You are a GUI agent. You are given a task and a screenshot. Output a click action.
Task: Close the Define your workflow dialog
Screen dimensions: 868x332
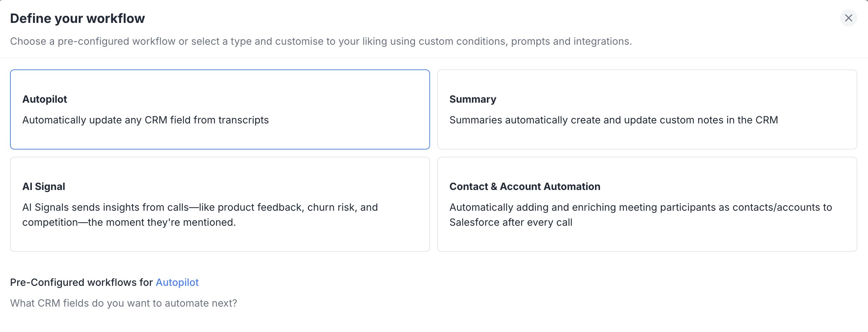[x=848, y=18]
